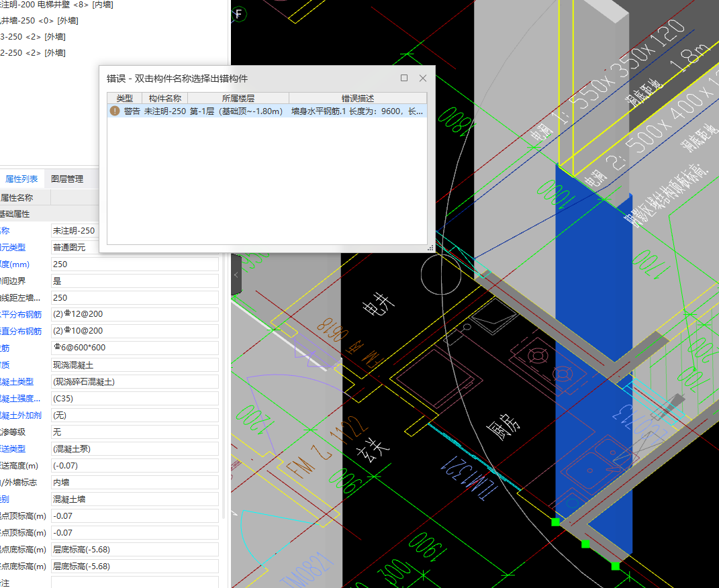719x588 pixels.
Task: Click the 构件名称 column header
Action: coord(164,98)
